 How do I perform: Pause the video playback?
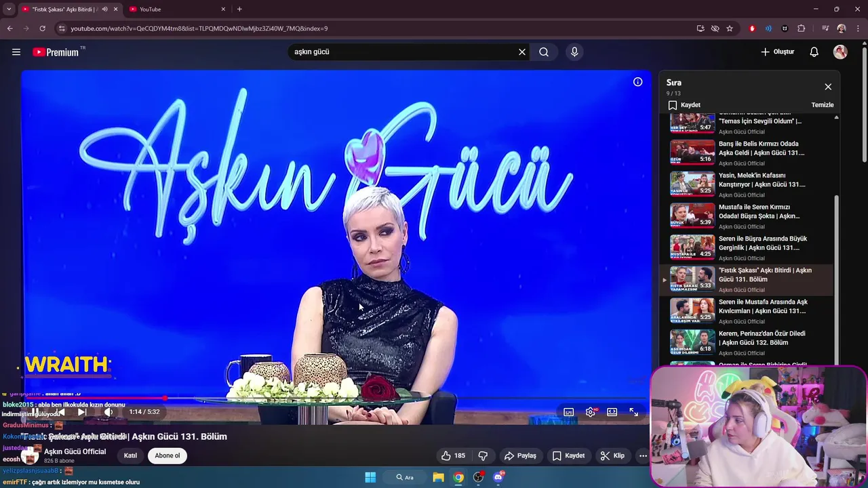35,411
